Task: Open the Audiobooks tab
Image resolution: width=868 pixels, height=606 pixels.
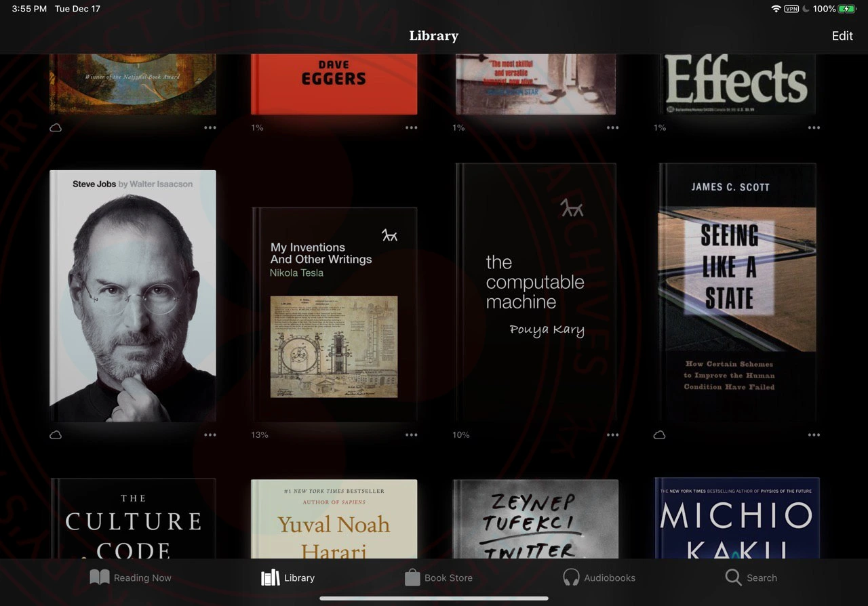Action: (x=599, y=578)
